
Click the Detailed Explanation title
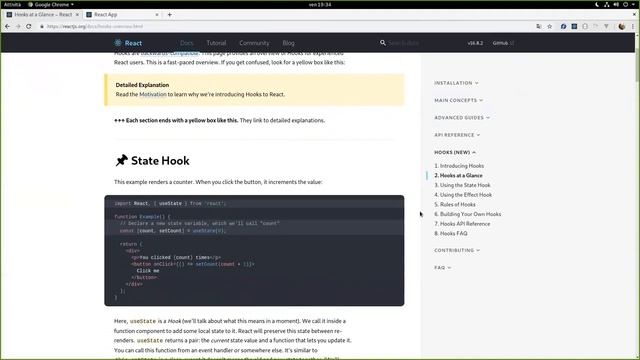[142, 85]
